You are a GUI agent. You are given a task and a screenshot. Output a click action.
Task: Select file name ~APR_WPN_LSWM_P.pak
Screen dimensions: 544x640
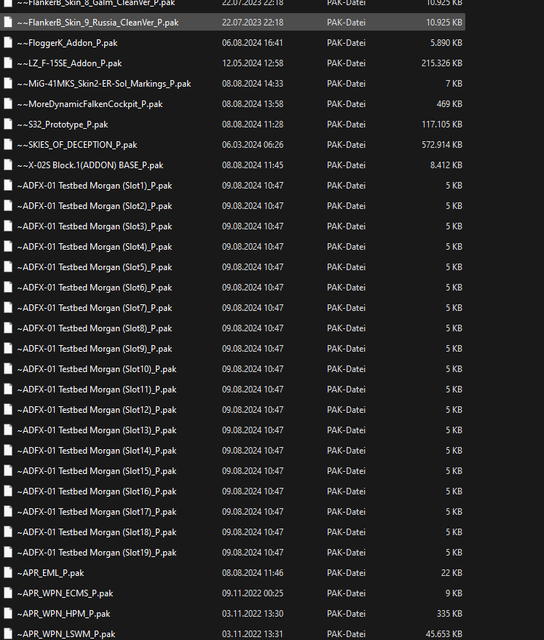pyautogui.click(x=66, y=634)
